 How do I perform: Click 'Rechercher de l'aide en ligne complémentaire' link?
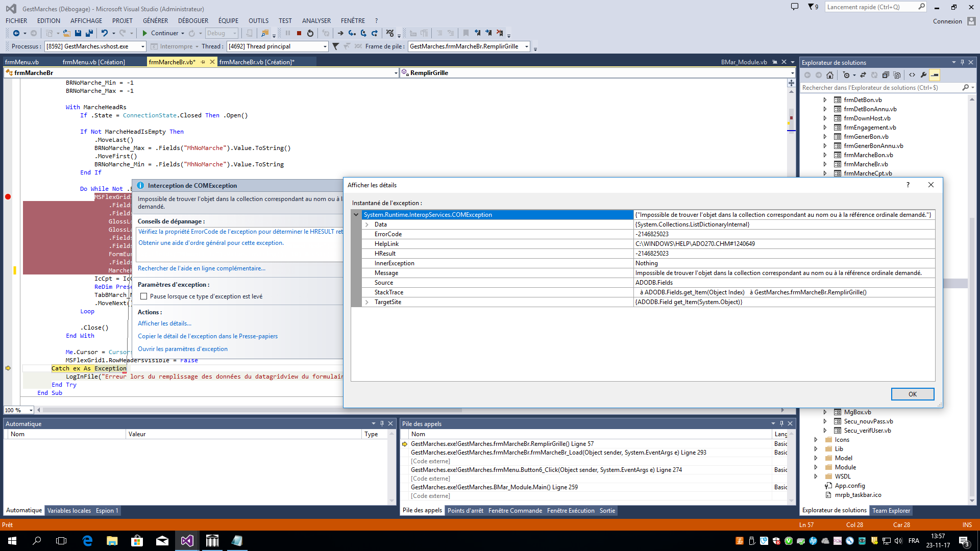point(201,268)
